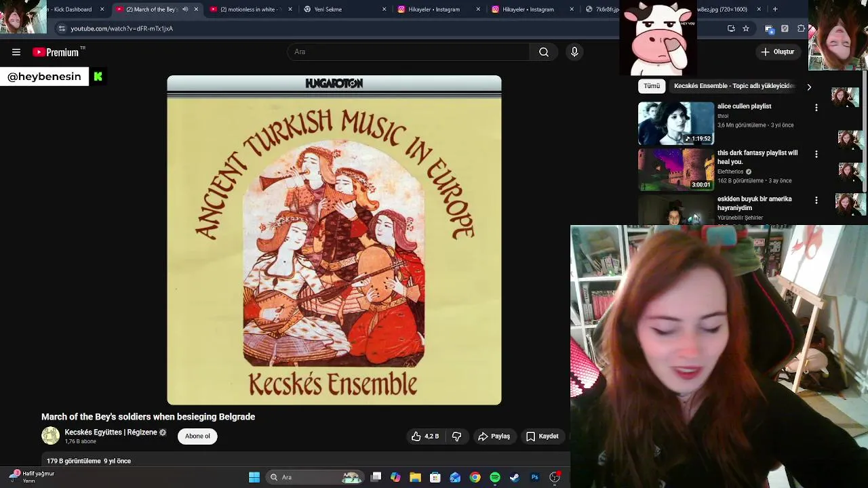Open 'alice cullen playlist' video title

point(744,106)
